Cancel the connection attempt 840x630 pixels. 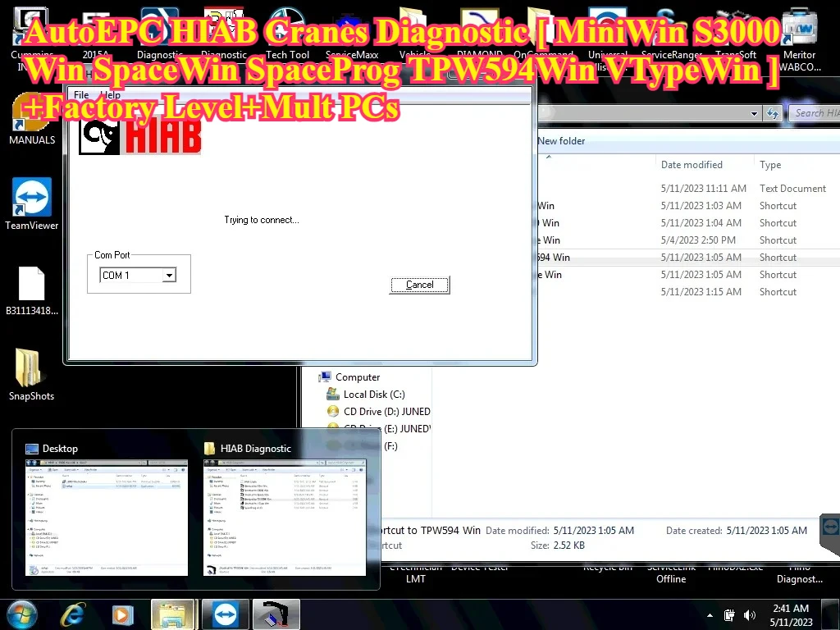[419, 285]
